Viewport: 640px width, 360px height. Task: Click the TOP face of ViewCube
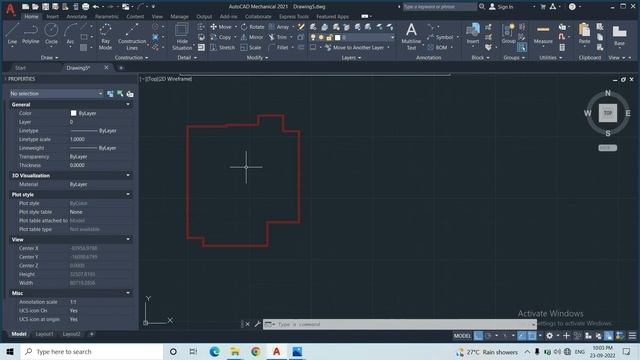pyautogui.click(x=608, y=113)
